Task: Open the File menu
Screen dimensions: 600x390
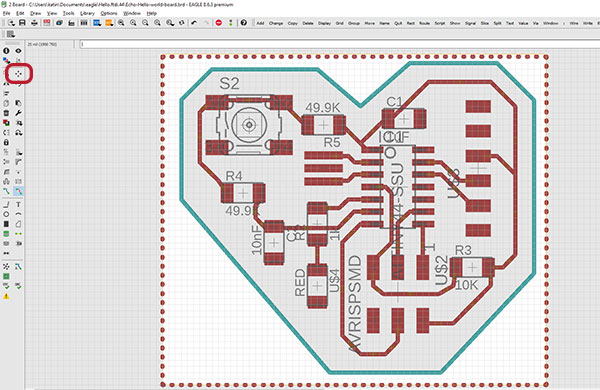Action: 7,13
